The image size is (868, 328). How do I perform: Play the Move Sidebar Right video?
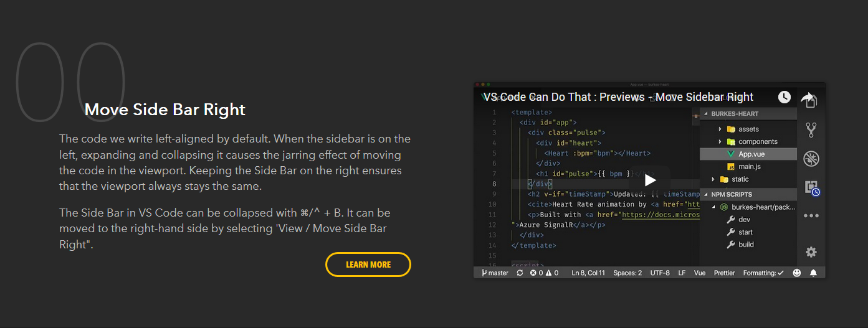click(650, 180)
